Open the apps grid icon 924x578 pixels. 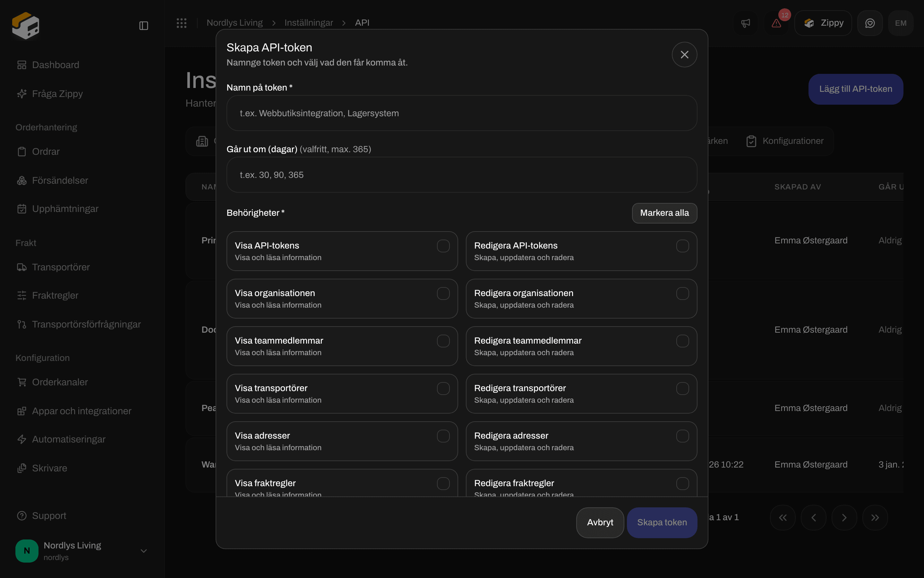tap(181, 23)
